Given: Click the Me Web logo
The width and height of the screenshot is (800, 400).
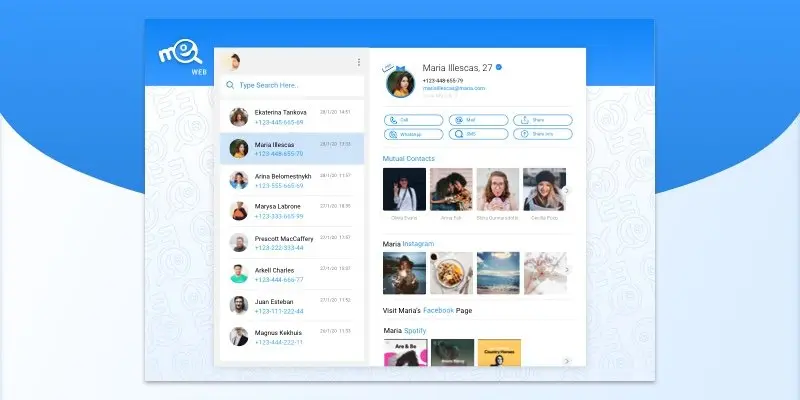Looking at the screenshot, I should (182, 57).
